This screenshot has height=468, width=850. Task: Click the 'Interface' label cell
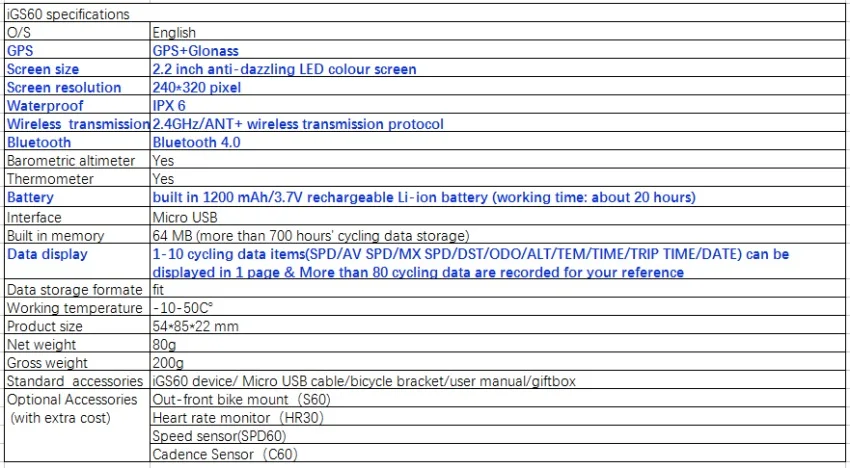78,217
